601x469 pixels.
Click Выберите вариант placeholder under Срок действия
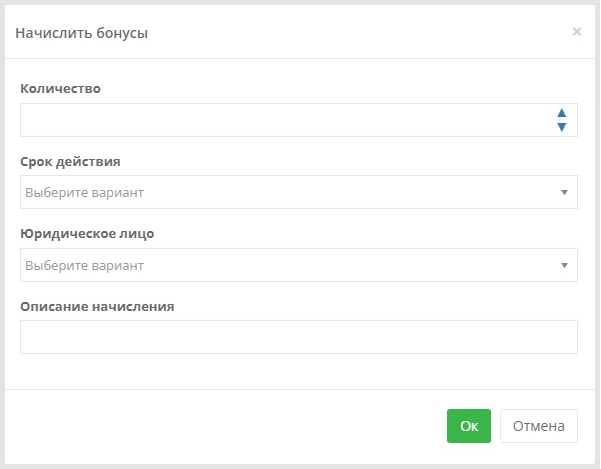[84, 192]
